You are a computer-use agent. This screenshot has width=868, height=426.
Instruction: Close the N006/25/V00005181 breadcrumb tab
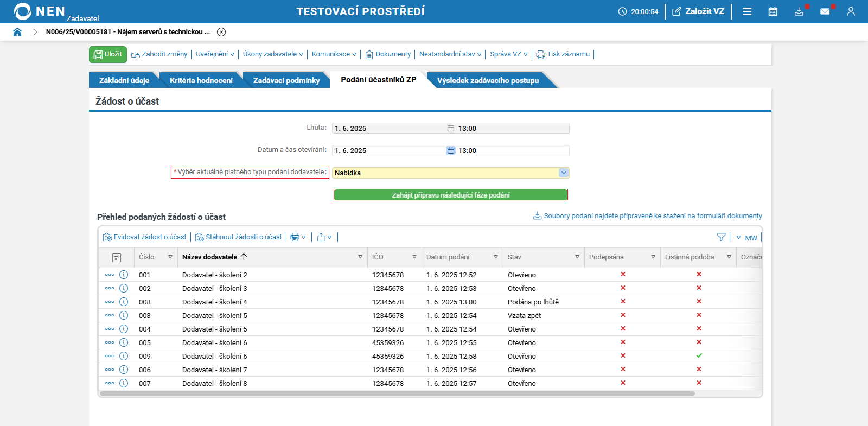[221, 32]
